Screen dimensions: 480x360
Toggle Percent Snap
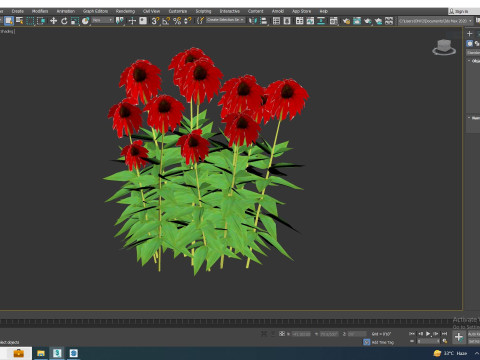[x=177, y=21]
